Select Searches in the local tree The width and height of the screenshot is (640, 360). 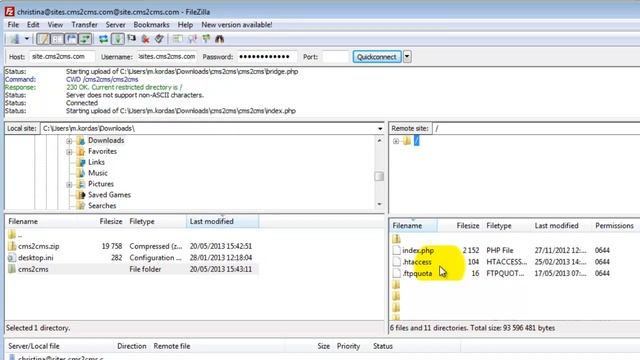tap(102, 206)
